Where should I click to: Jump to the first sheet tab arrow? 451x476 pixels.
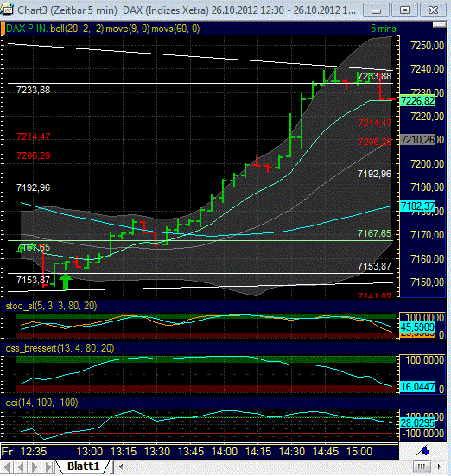pos(7,466)
